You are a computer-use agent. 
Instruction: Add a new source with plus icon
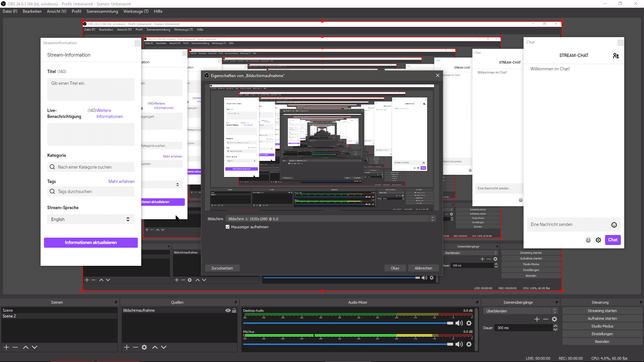pyautogui.click(x=127, y=347)
